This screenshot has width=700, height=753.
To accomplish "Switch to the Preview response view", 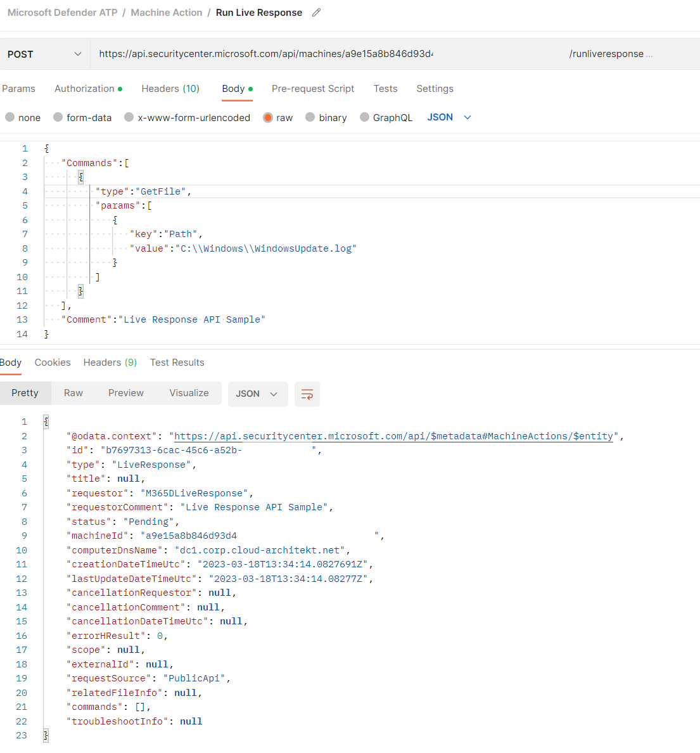I will click(x=126, y=394).
